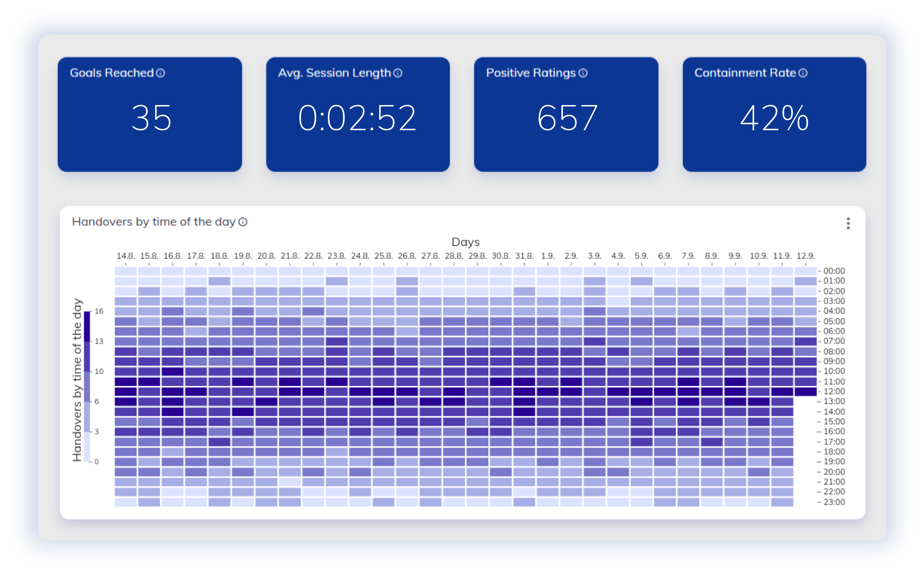Click the Containment Rate 42% figure
Image resolution: width=924 pixels, height=575 pixels.
pyautogui.click(x=774, y=118)
